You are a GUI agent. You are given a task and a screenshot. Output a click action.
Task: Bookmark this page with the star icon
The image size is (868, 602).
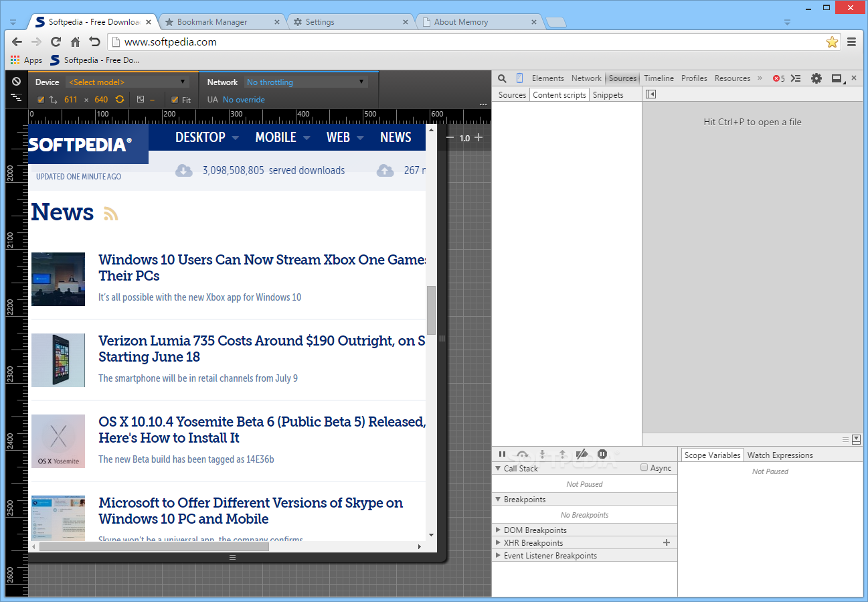click(832, 42)
